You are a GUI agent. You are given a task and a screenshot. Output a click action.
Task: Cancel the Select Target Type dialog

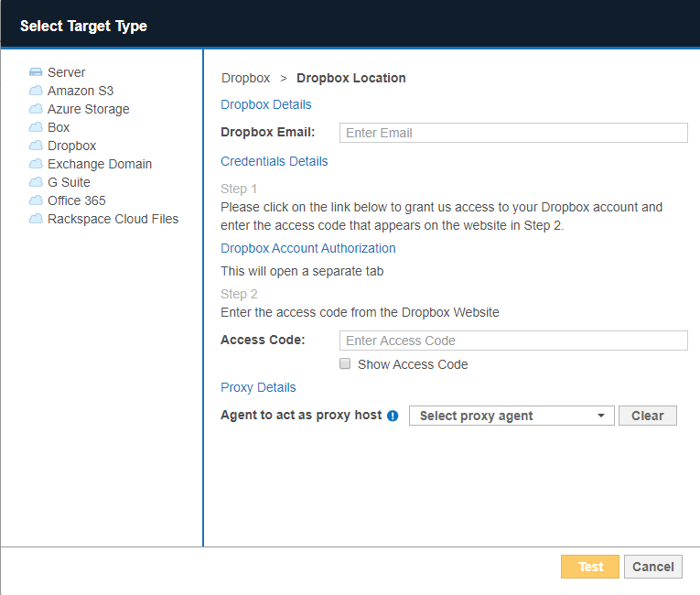(x=653, y=567)
